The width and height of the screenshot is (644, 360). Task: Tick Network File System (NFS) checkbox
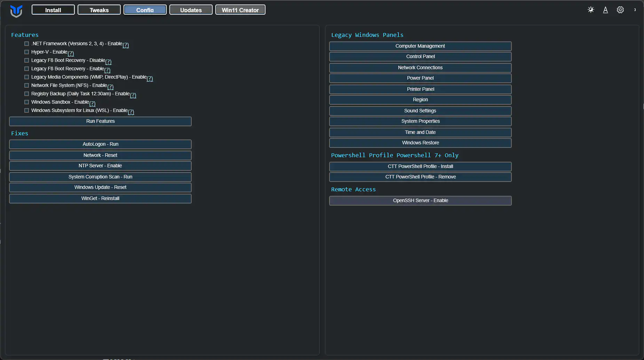point(26,85)
